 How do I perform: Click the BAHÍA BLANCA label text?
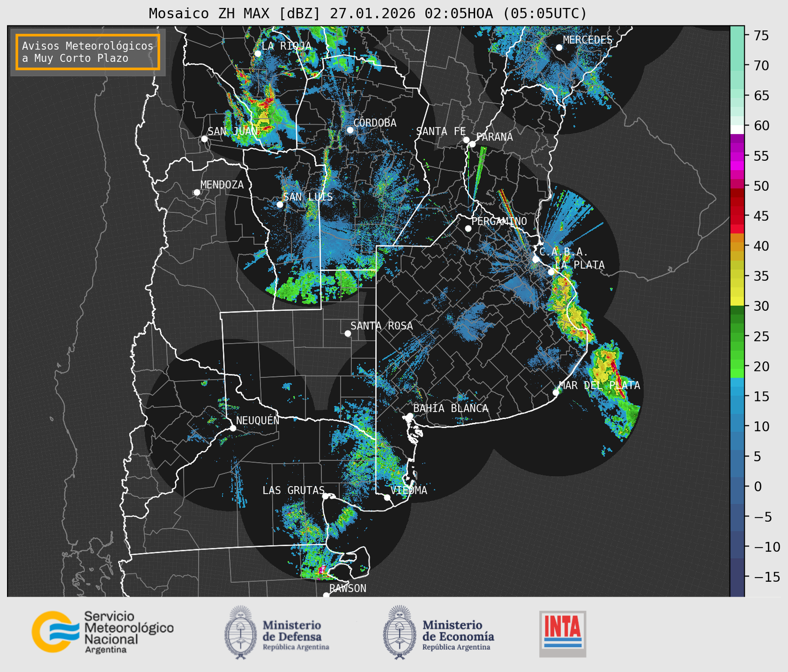coord(451,408)
